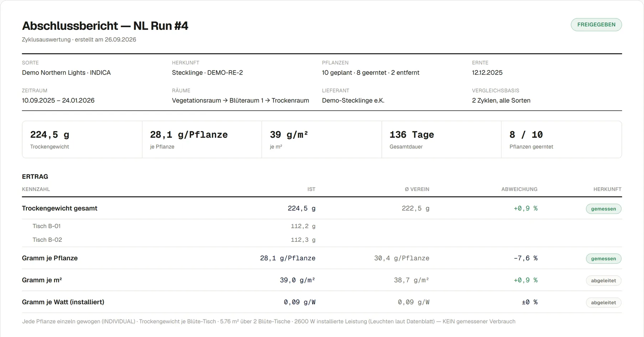This screenshot has height=337, width=644.
Task: Select the "39,0 g/m²" actual value
Action: pyautogui.click(x=297, y=280)
